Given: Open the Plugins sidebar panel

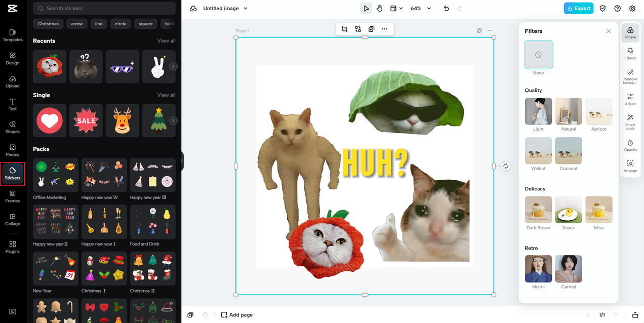Looking at the screenshot, I should click(x=13, y=247).
